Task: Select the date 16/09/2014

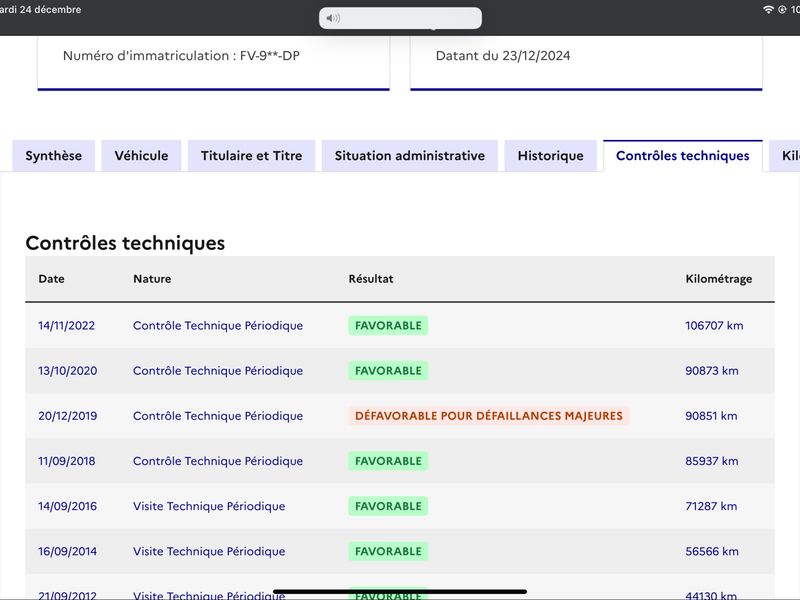Action: (67, 552)
